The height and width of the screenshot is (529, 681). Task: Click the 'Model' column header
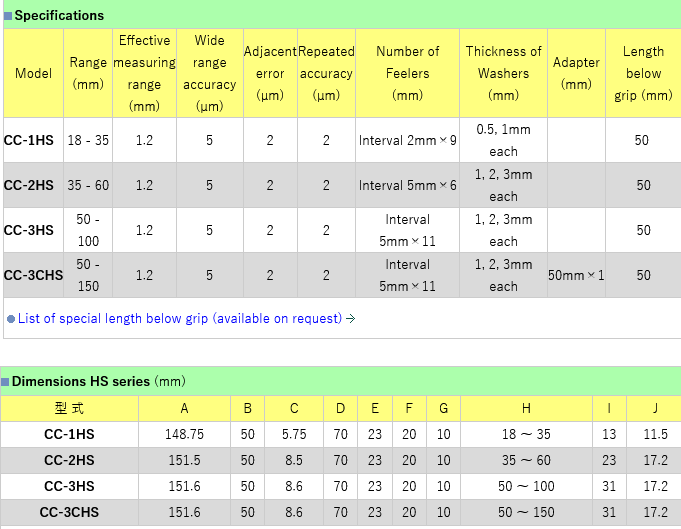[33, 73]
